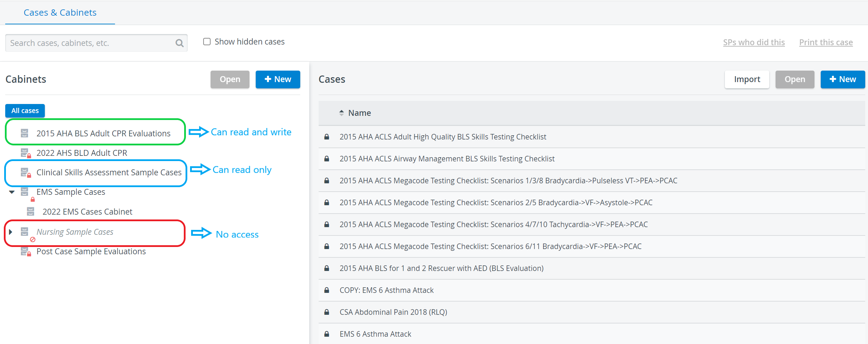
Task: Click the lock icon beside CSA Abdominal Pain 2018
Action: click(x=327, y=312)
